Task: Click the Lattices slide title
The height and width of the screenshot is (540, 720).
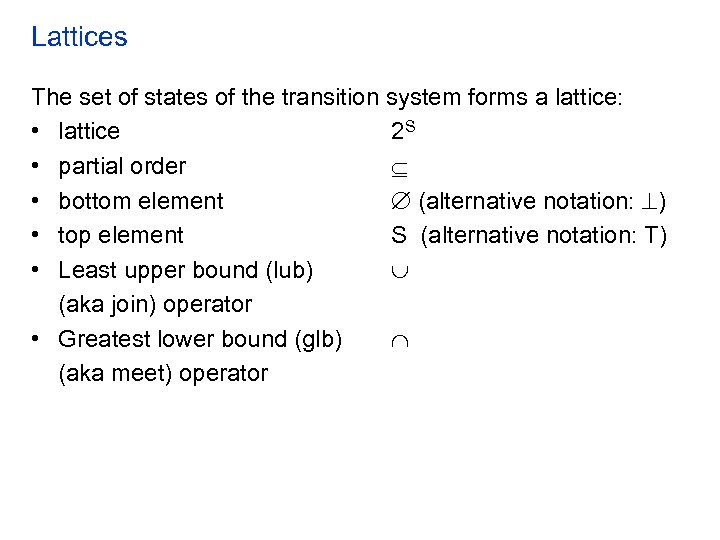Action: coord(79,37)
